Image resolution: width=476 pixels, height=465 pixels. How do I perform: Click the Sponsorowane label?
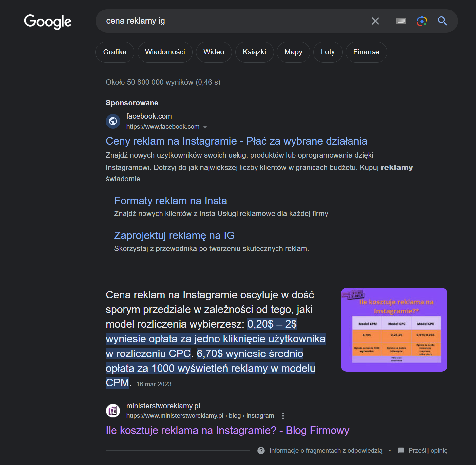132,103
